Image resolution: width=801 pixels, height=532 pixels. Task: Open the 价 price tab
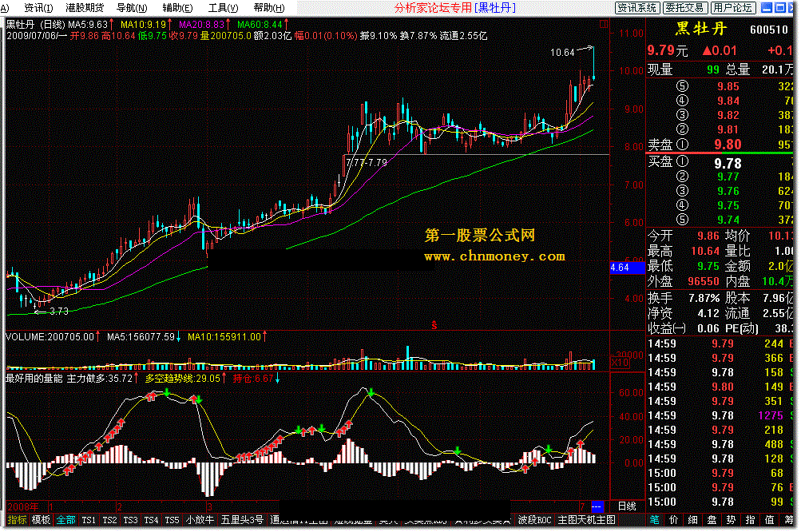click(674, 520)
